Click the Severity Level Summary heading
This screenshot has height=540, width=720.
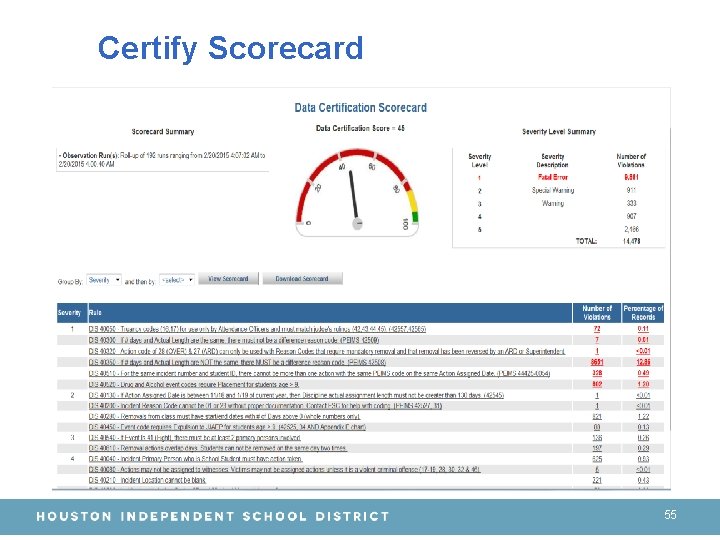coord(559,132)
